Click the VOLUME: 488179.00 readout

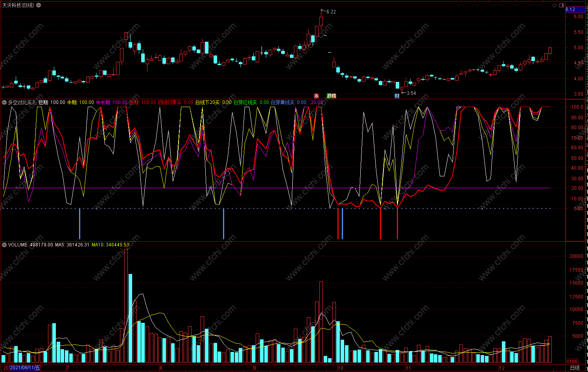point(30,245)
